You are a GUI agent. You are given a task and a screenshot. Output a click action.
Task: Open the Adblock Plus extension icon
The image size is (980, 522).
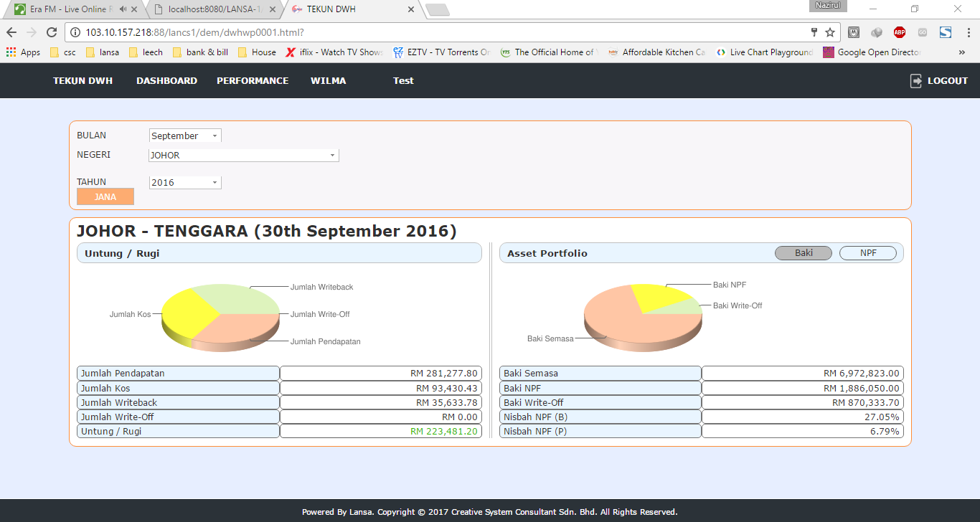pyautogui.click(x=899, y=32)
